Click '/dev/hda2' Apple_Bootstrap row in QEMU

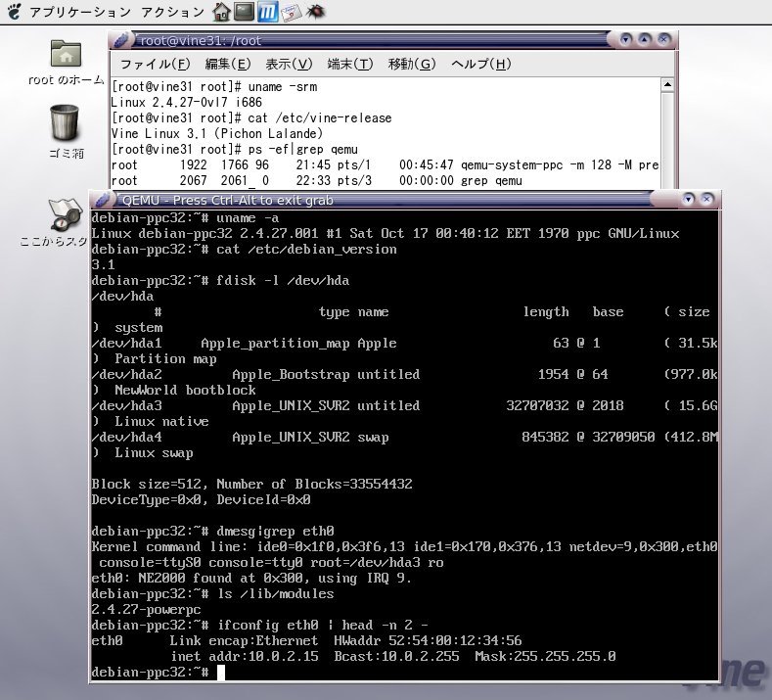point(405,374)
